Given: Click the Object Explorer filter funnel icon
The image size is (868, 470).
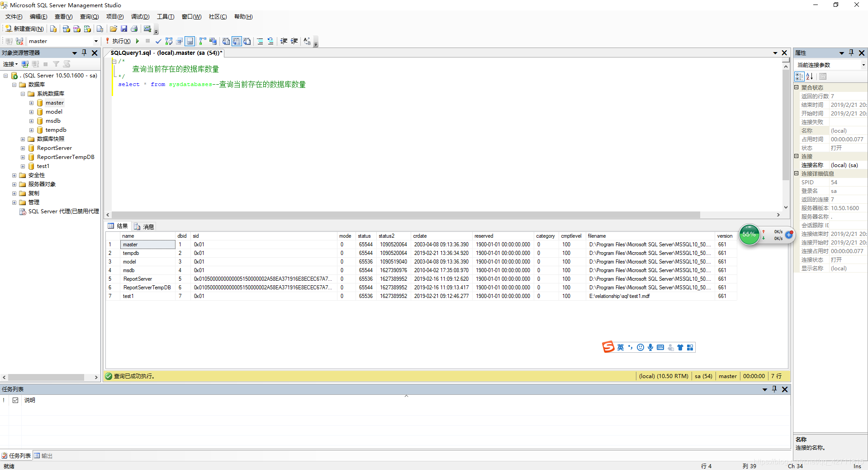Looking at the screenshot, I should click(x=56, y=64).
